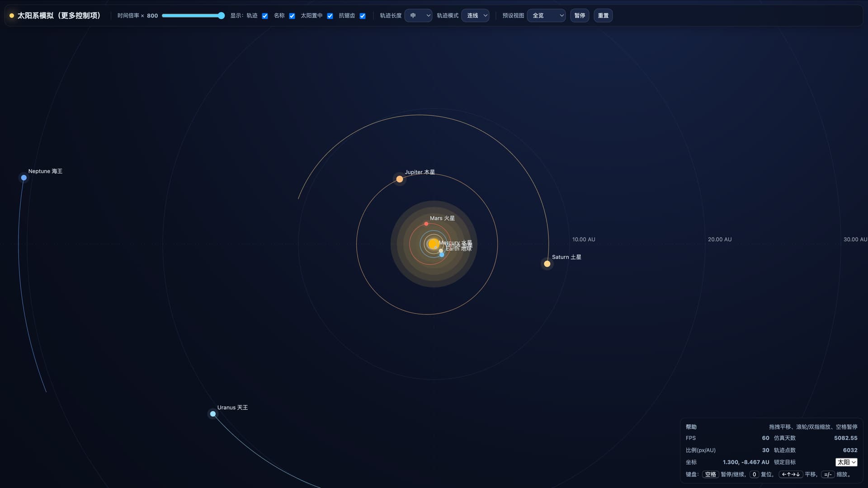Click the 重置 (reset) button
The height and width of the screenshot is (488, 868).
pos(603,15)
